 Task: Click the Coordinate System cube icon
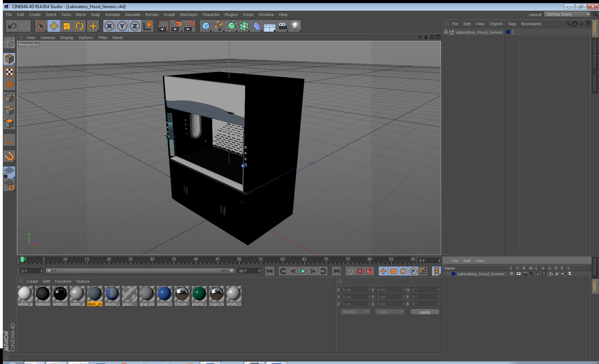148,26
